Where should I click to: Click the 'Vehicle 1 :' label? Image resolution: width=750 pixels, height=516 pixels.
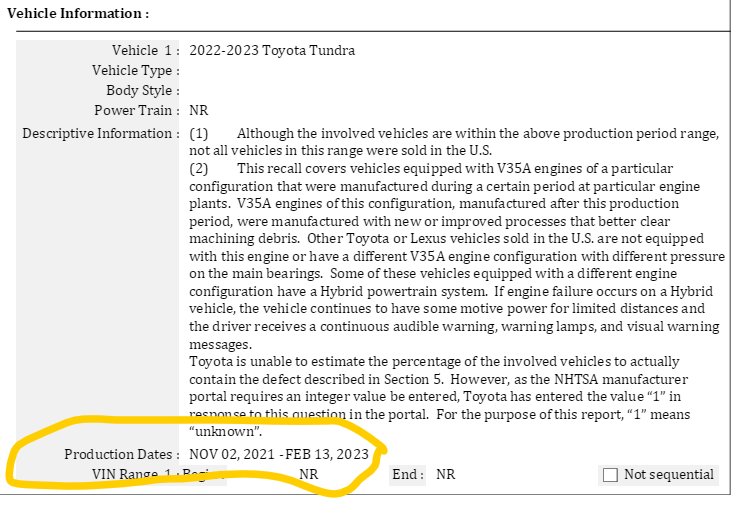[x=146, y=51]
